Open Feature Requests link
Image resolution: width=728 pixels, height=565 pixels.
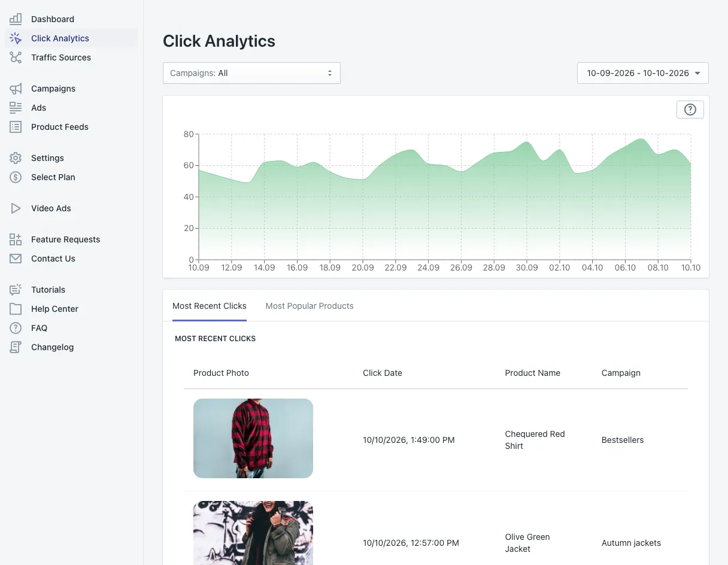coord(66,239)
